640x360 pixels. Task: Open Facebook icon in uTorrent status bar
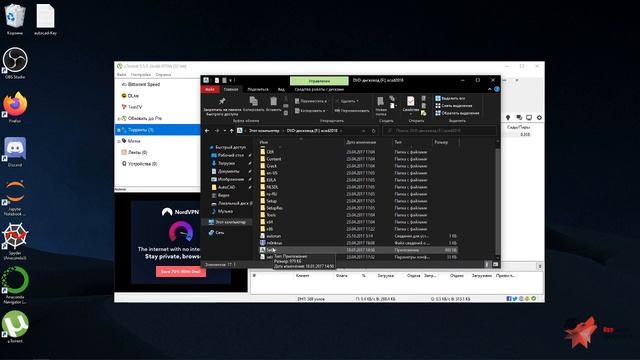pyautogui.click(x=509, y=299)
